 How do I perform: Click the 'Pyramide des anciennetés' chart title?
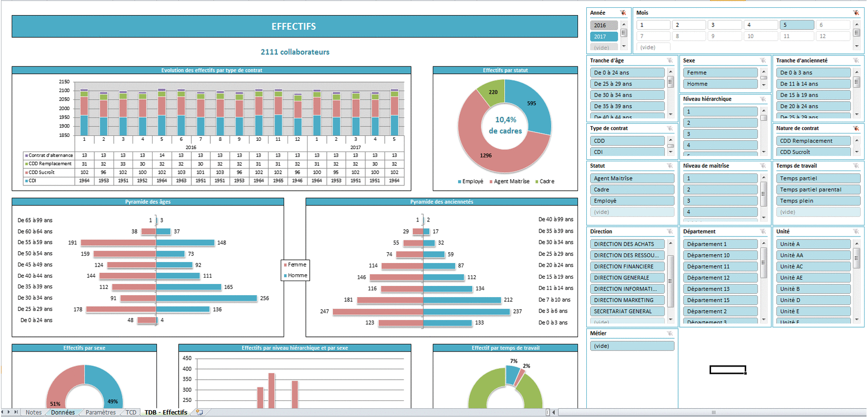[x=442, y=202]
